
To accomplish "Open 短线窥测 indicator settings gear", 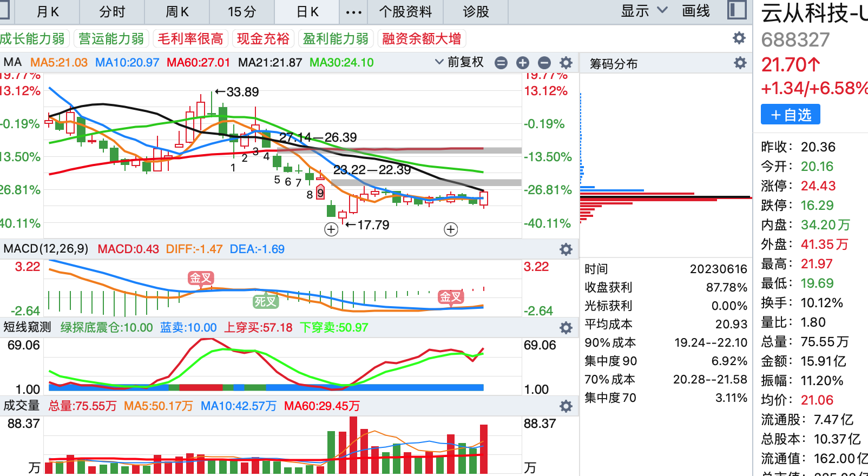I will click(x=566, y=328).
